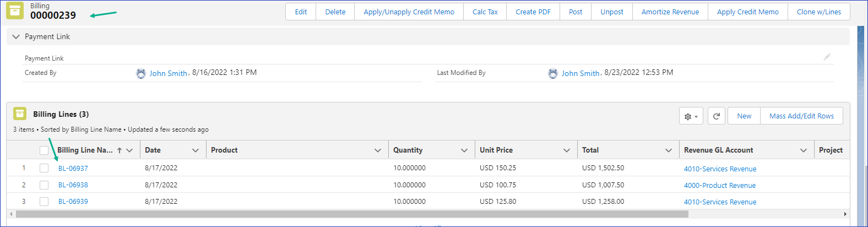
Task: Click Apply/Unapply Credit Memo action
Action: pyautogui.click(x=409, y=12)
